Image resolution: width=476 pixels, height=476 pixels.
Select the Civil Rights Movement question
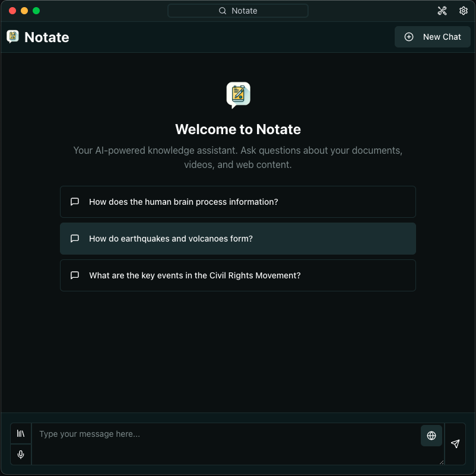[237, 275]
